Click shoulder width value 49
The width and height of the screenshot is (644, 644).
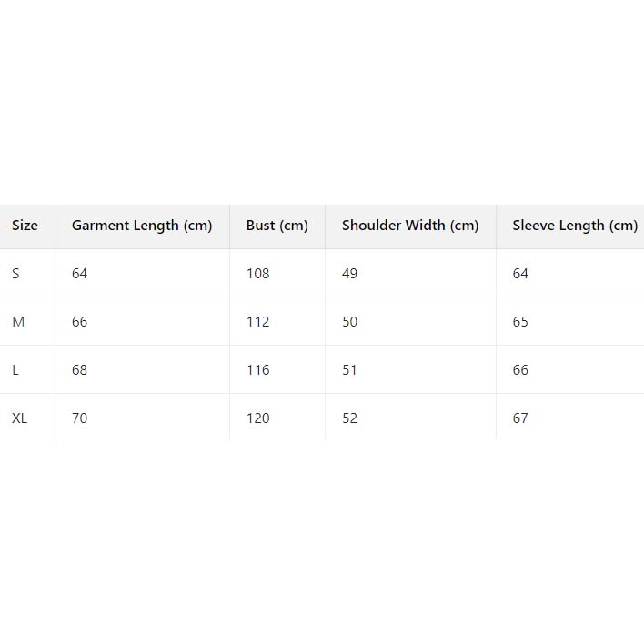[x=350, y=274]
